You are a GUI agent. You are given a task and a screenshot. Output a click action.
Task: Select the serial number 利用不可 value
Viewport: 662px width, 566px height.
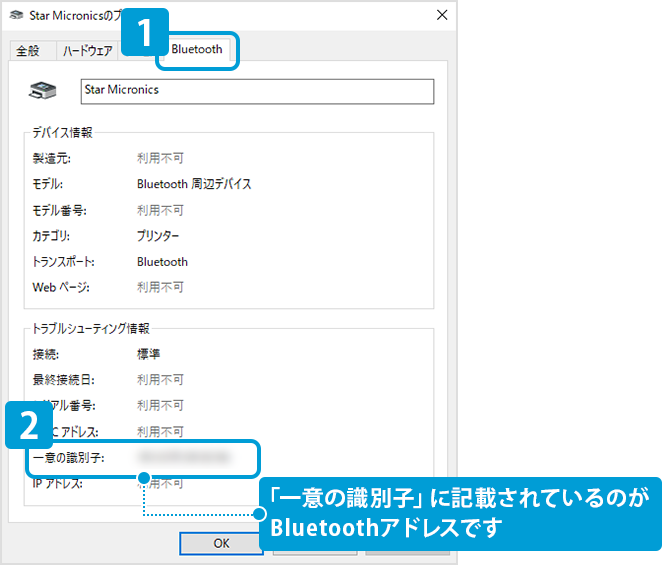pos(160,406)
